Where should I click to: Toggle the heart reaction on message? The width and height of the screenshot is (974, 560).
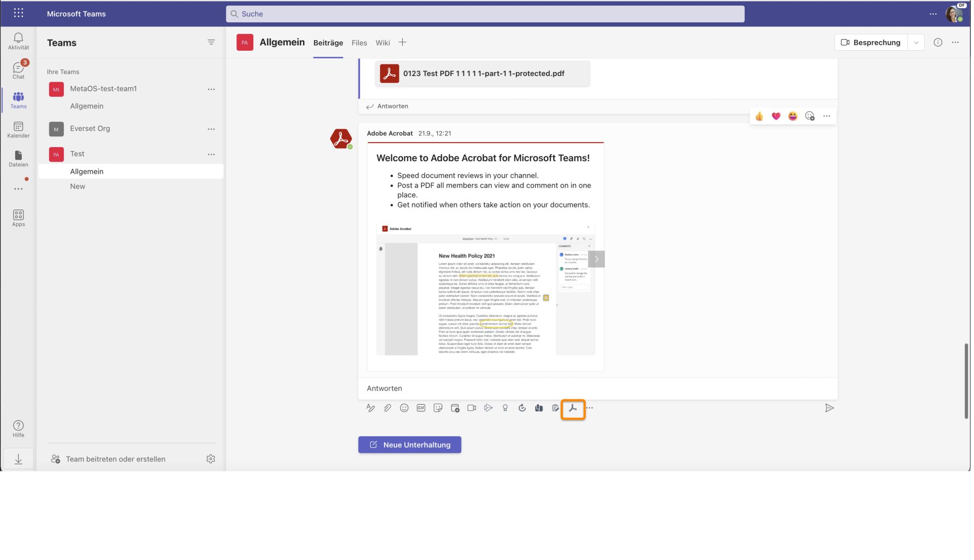(x=777, y=116)
